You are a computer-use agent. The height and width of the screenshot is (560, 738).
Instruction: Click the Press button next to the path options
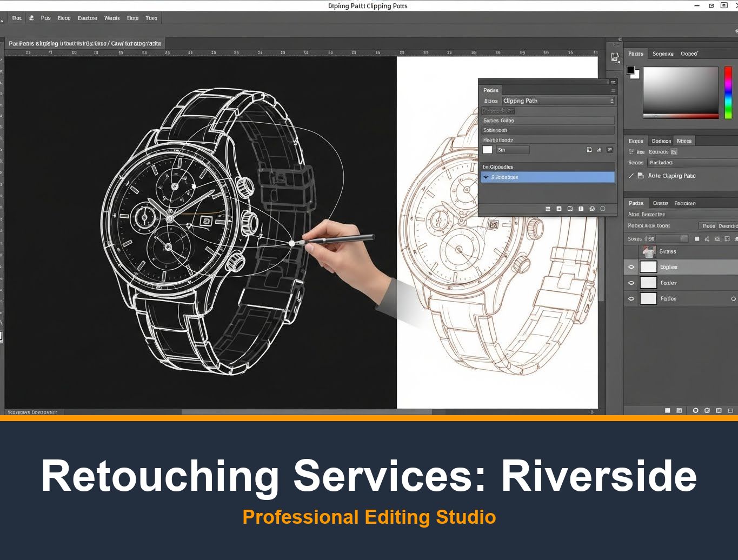(708, 225)
